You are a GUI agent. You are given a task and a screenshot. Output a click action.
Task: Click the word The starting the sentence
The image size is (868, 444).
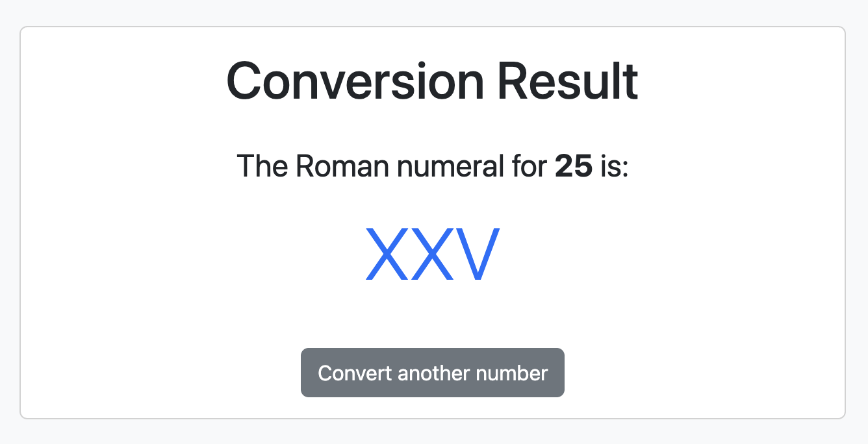click(x=262, y=166)
